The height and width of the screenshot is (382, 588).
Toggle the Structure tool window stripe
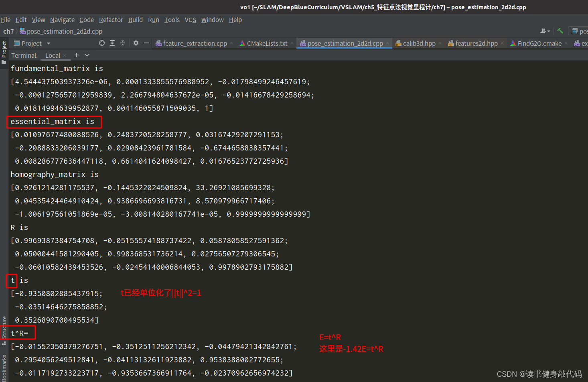4,331
